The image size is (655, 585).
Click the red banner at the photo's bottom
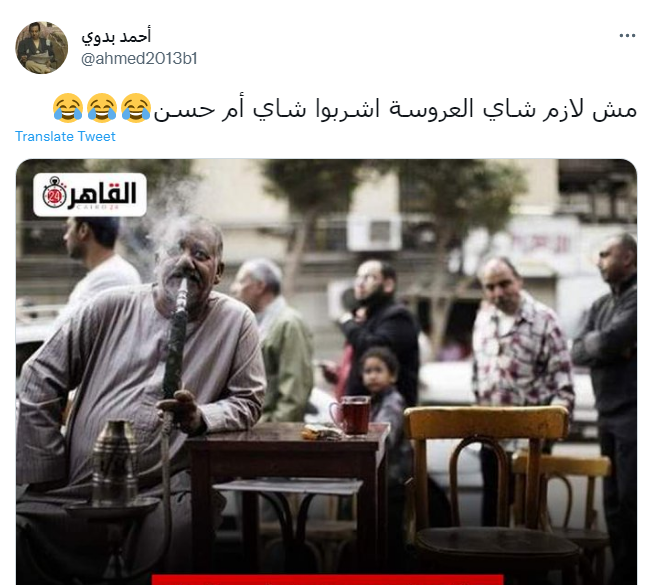pos(328,580)
